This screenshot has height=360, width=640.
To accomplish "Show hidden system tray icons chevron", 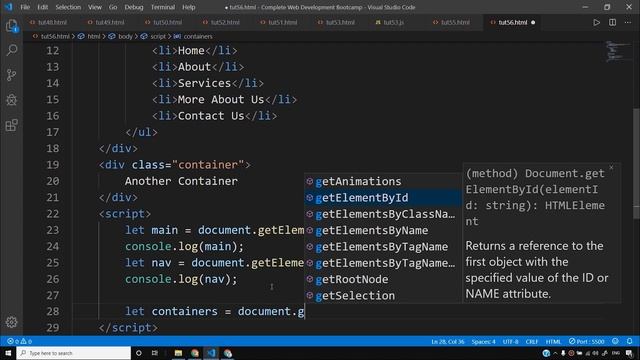I will tap(555, 353).
